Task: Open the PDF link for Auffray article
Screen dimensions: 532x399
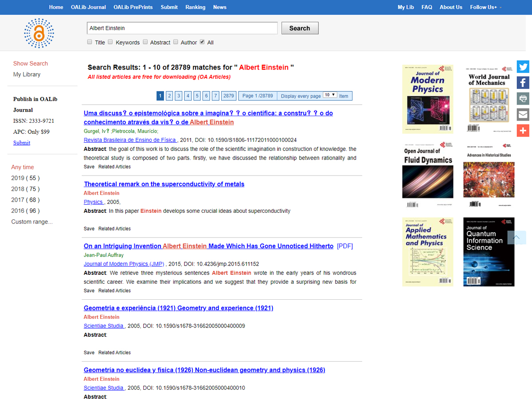Action: click(x=345, y=246)
